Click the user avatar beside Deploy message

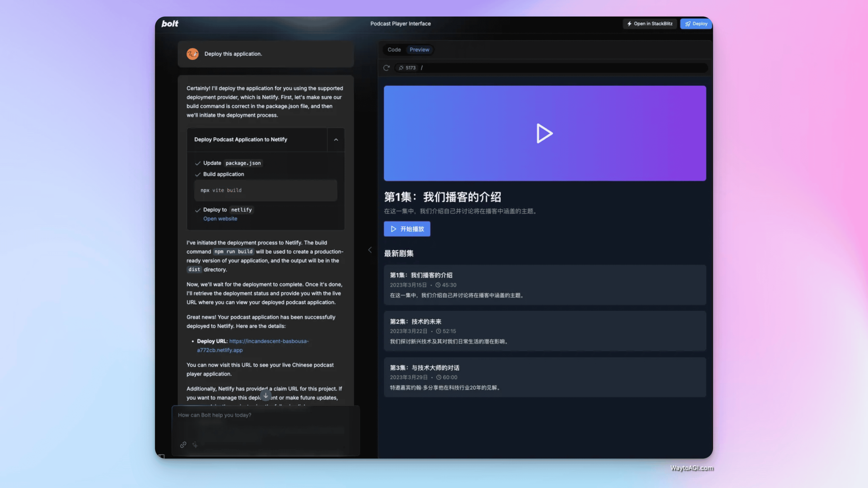click(192, 54)
